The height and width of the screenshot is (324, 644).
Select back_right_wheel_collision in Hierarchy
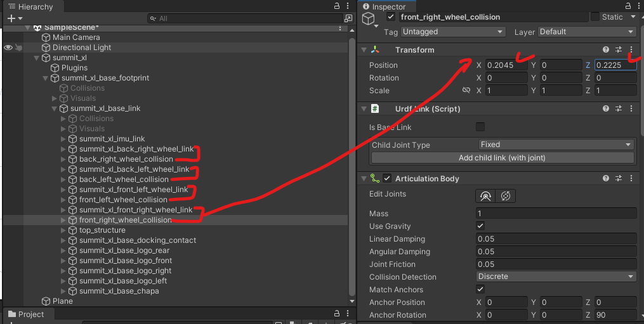[126, 159]
